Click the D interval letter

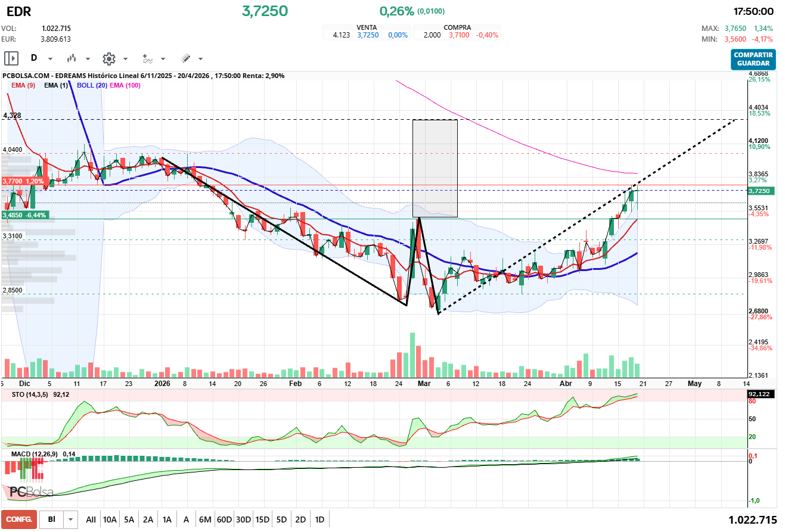pos(34,58)
